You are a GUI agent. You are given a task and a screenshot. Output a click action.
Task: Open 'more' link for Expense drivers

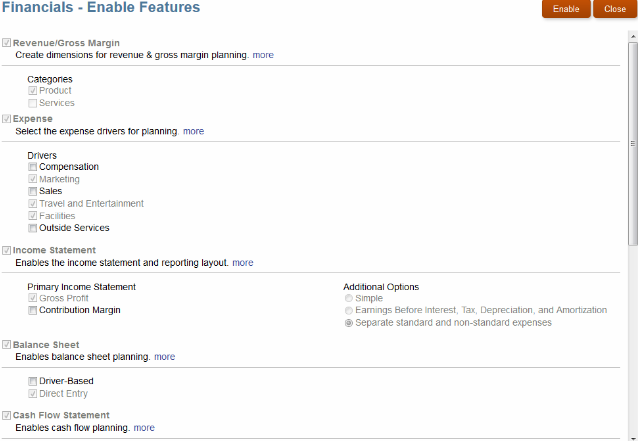193,131
